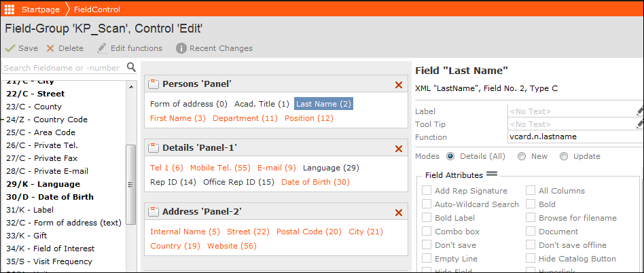Click the Persons panel header icon
The width and height of the screenshot is (644, 273).
click(153, 84)
